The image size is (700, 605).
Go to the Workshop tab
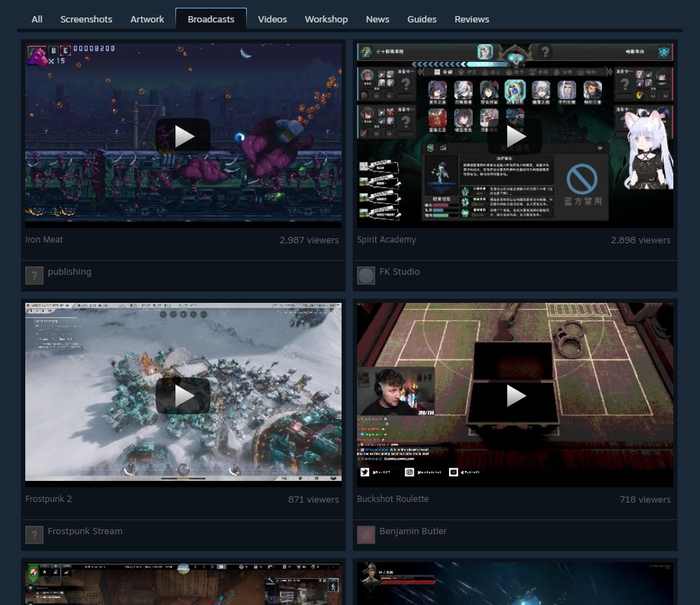326,19
